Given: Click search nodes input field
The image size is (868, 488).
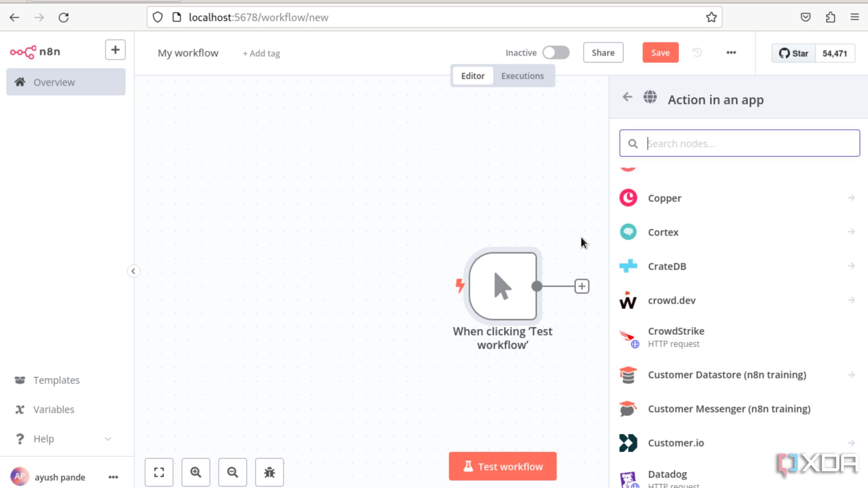Looking at the screenshot, I should 742,143.
